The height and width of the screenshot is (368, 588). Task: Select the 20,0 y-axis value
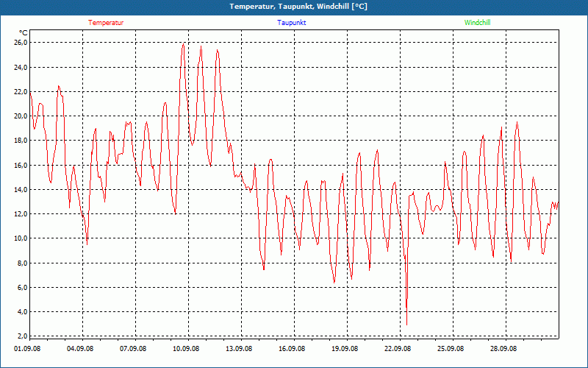pyautogui.click(x=21, y=116)
